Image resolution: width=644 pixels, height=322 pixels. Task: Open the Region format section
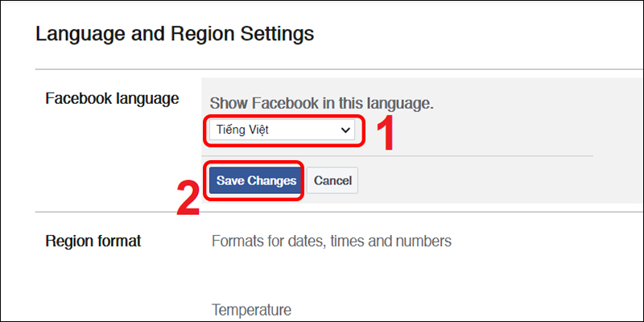93,241
